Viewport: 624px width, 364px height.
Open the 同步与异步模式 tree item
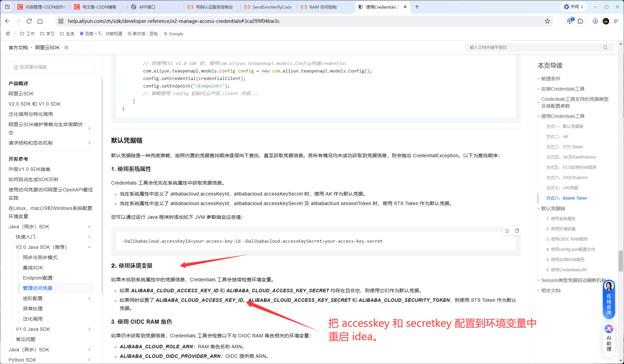pyautogui.click(x=40, y=257)
